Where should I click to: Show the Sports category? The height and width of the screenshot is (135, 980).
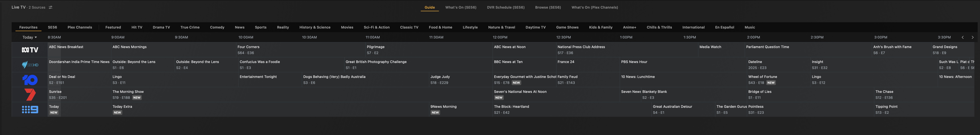click(261, 27)
